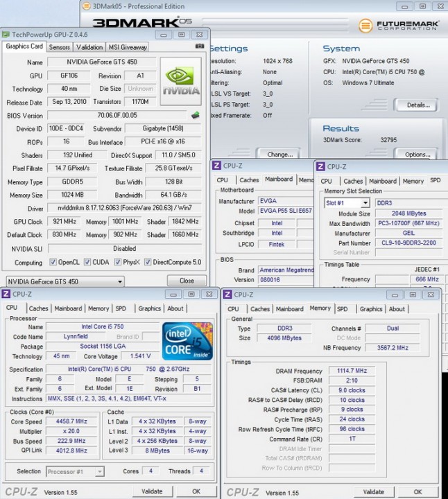Click the Close button in GPU-Z
This screenshot has height=499, width=448.
tap(187, 281)
